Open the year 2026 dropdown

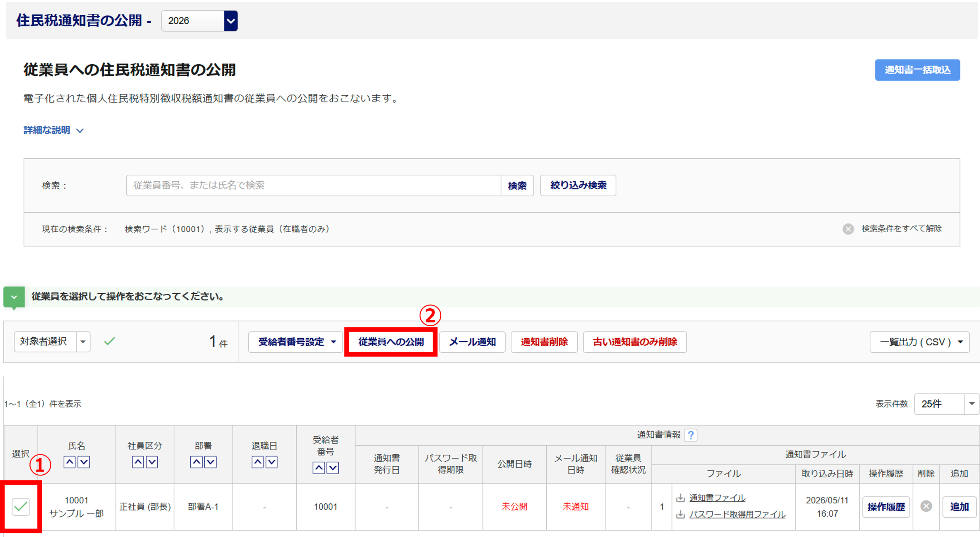click(199, 21)
